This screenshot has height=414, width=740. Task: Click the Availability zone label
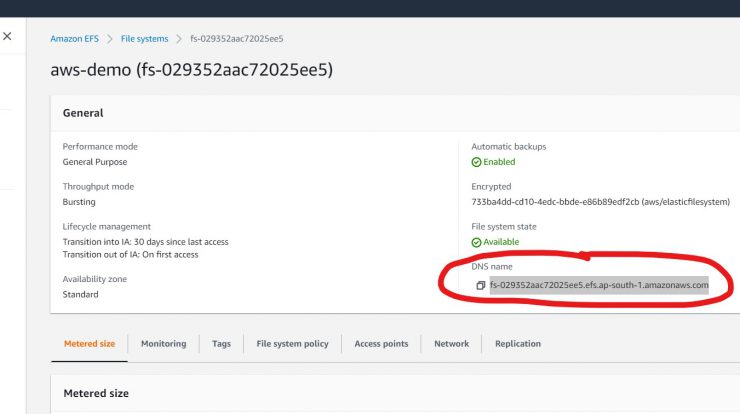coord(95,279)
